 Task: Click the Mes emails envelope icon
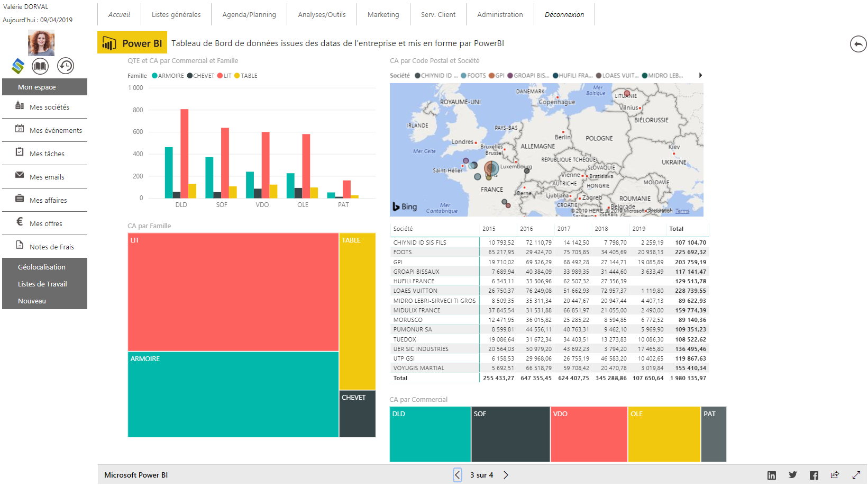[x=20, y=175]
